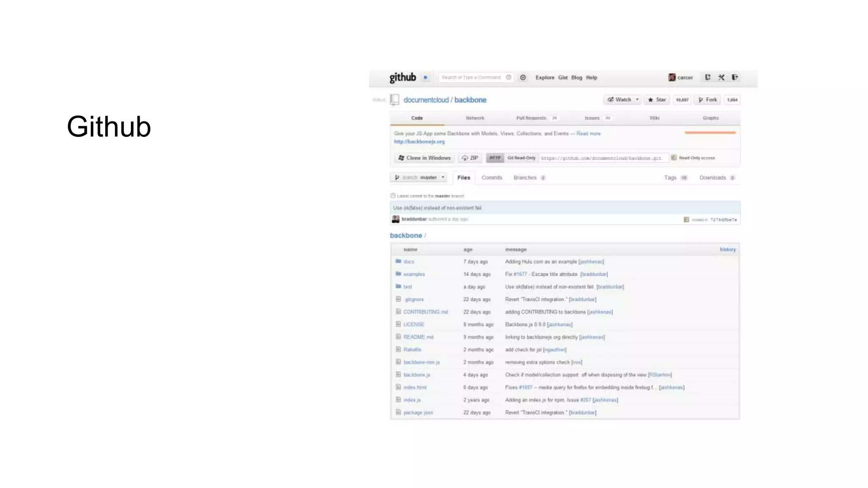Click the LICENSE file icon
This screenshot has height=488, width=868.
[398, 324]
